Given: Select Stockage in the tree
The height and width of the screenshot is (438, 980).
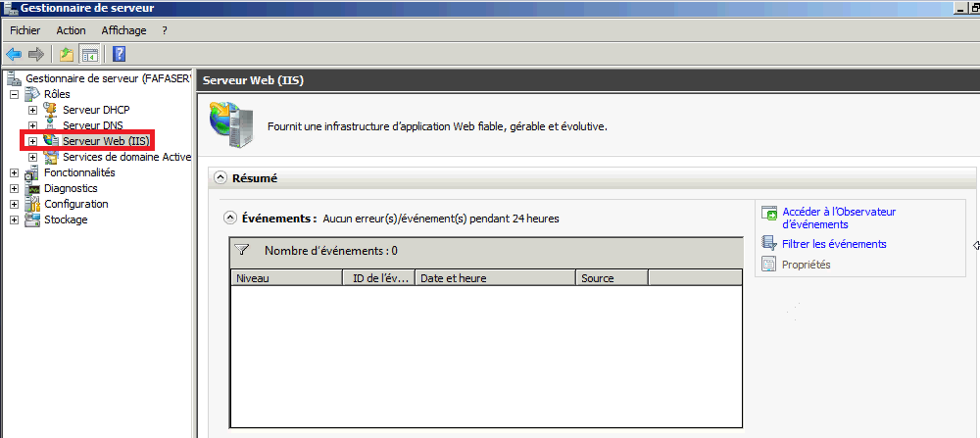Looking at the screenshot, I should tap(66, 219).
